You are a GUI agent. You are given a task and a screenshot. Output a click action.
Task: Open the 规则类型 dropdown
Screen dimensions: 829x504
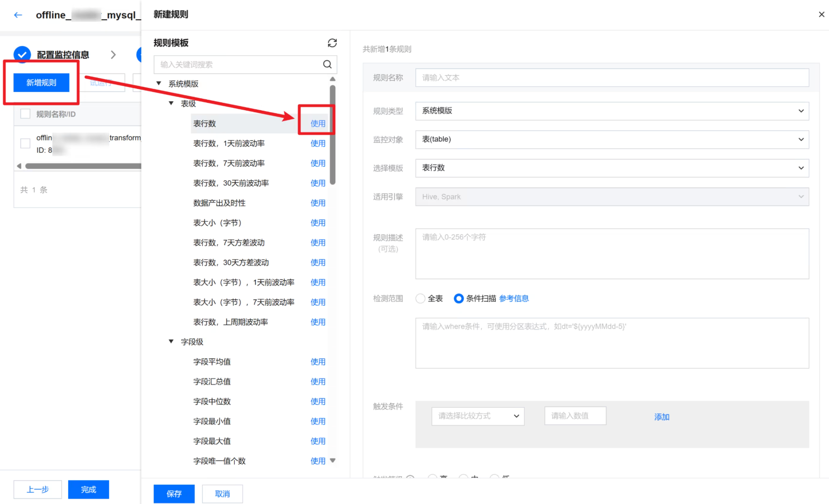pos(612,111)
